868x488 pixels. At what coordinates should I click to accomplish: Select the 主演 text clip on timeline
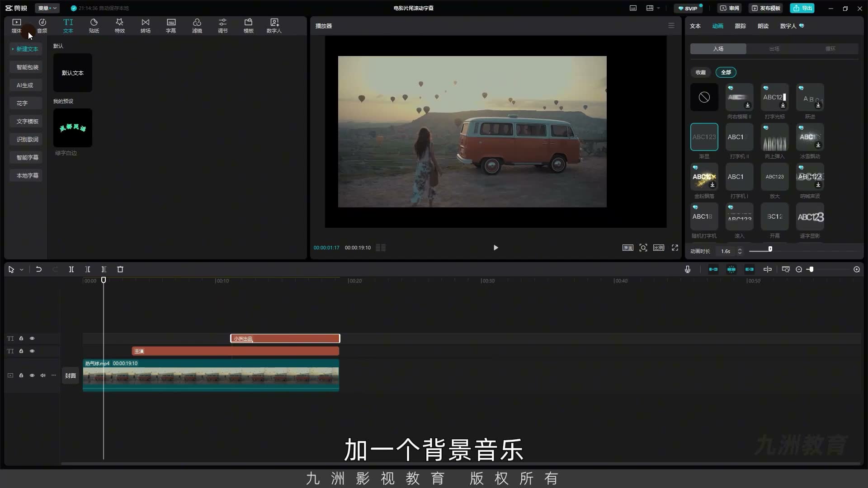236,351
